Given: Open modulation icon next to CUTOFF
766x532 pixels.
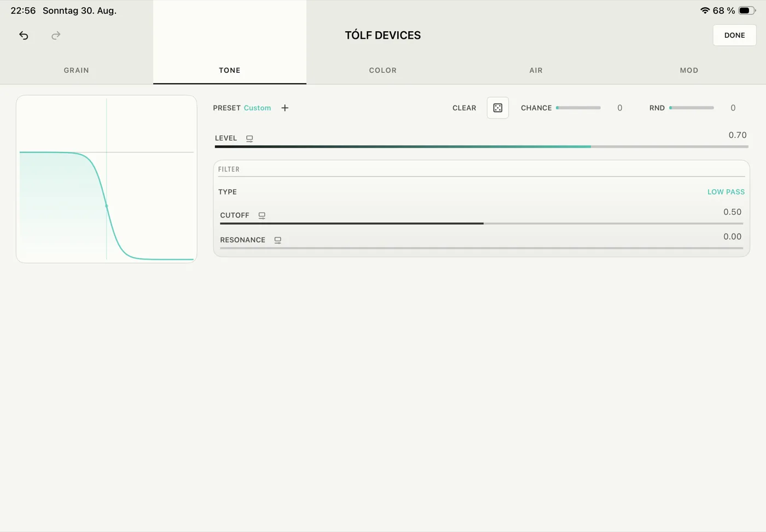Looking at the screenshot, I should [262, 215].
